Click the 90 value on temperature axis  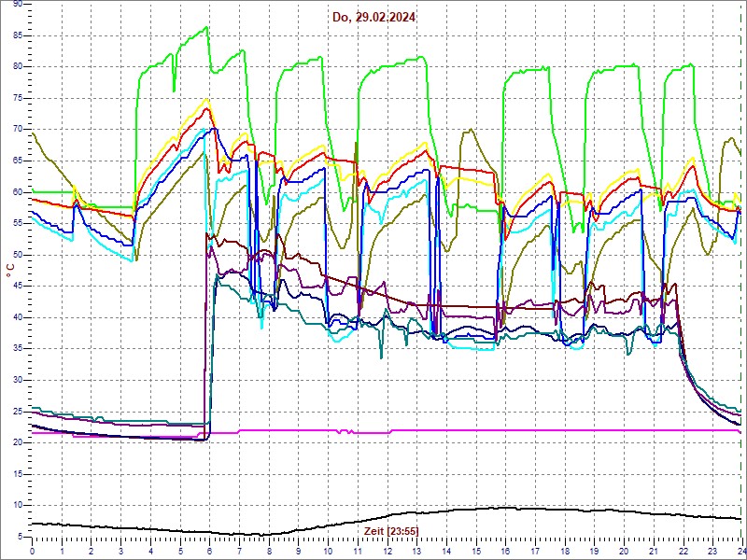click(x=18, y=4)
